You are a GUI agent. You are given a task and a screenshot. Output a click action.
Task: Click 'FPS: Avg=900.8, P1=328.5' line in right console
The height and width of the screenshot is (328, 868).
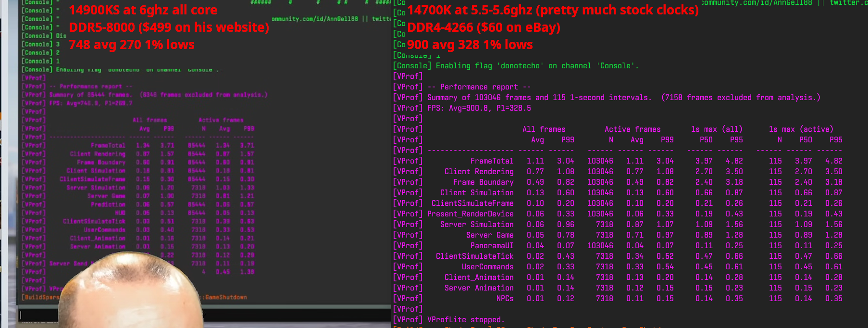click(479, 108)
